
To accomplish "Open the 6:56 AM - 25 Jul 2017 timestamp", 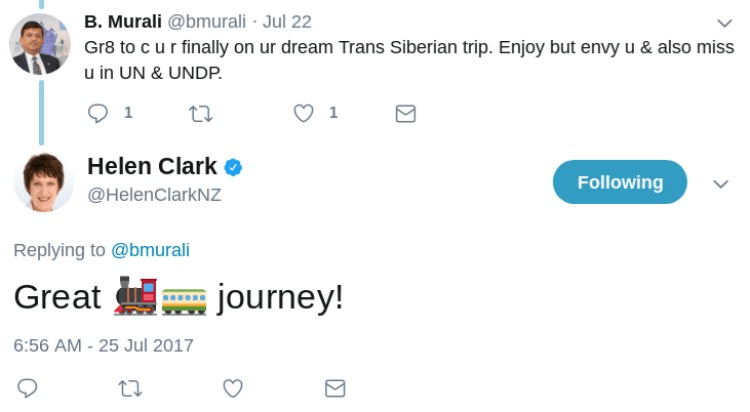I will (x=103, y=345).
